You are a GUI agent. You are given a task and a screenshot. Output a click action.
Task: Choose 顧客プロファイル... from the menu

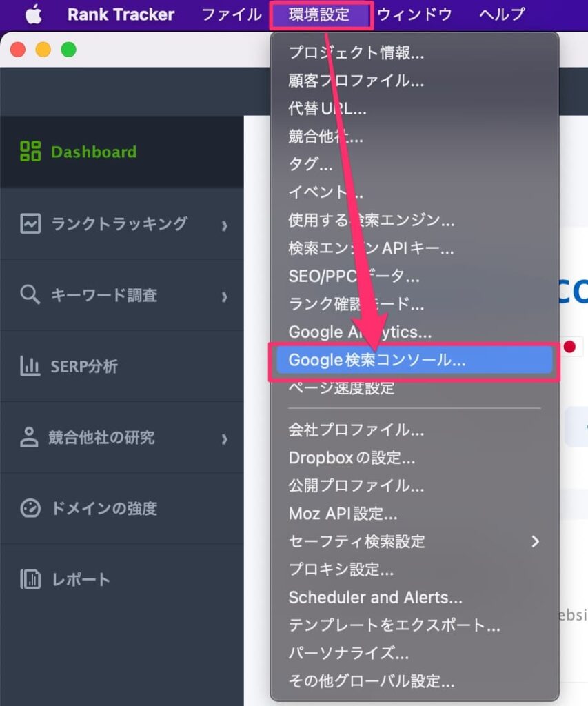[x=414, y=81]
